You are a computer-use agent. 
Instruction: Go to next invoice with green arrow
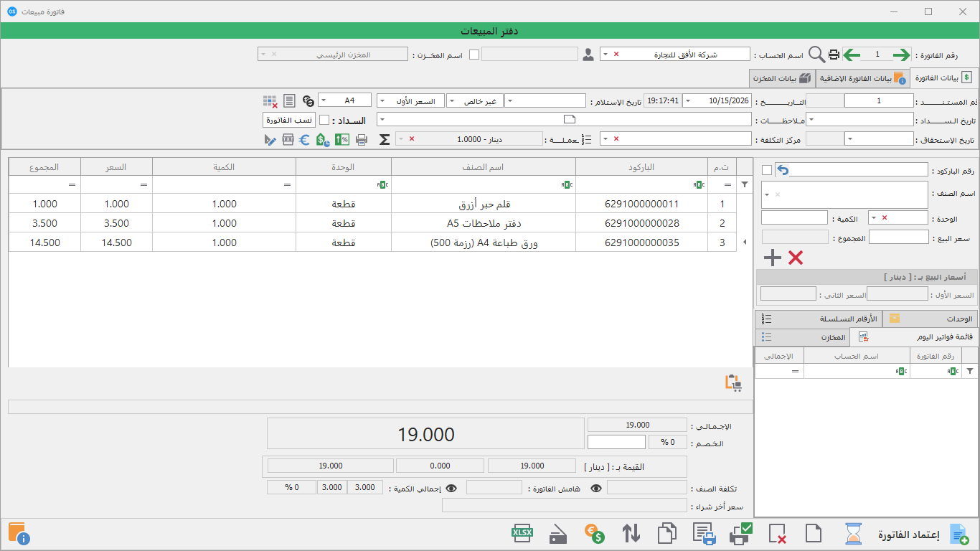point(851,55)
